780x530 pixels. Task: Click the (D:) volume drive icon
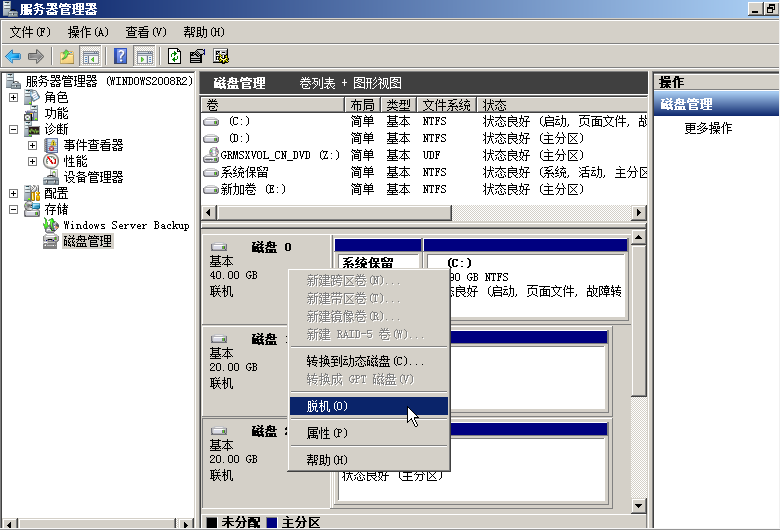[x=211, y=138]
